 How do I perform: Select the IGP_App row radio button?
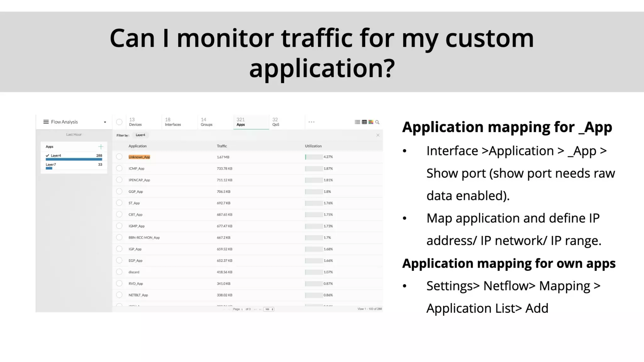(119, 249)
